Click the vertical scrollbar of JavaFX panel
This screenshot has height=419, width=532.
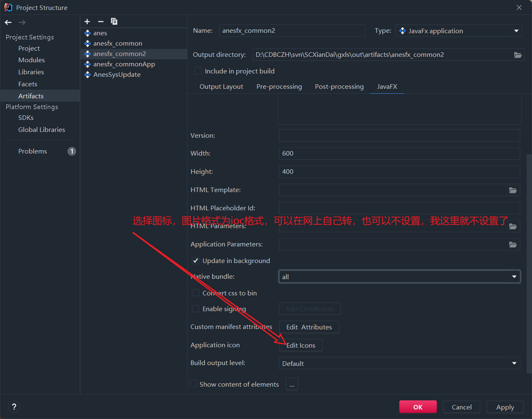pos(529,264)
